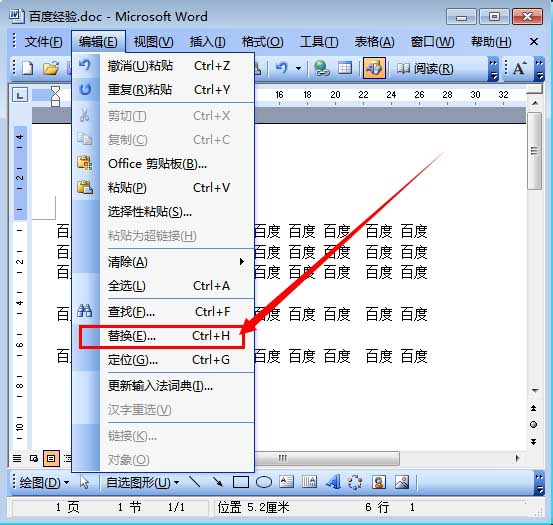
Task: Open the 绘图(D) drawing dropdown
Action: coord(43,482)
